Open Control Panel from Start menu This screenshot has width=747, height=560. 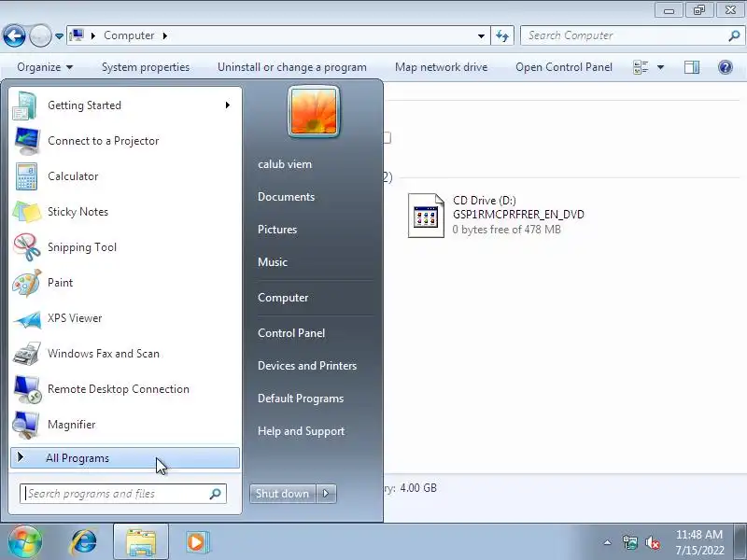[291, 333]
